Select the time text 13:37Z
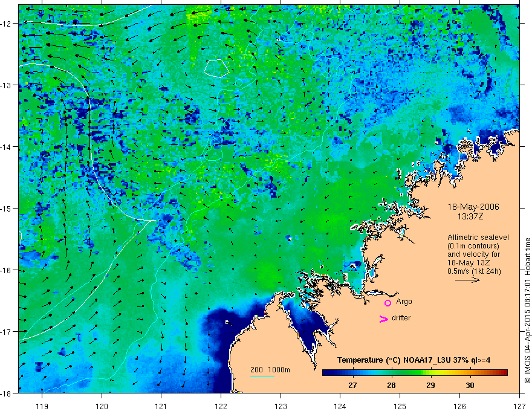The image size is (532, 411). [470, 216]
